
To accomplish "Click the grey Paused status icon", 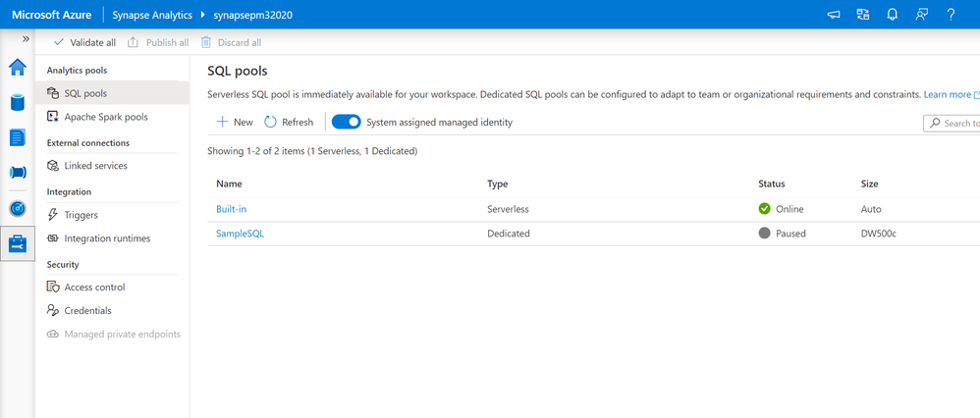I will (764, 234).
